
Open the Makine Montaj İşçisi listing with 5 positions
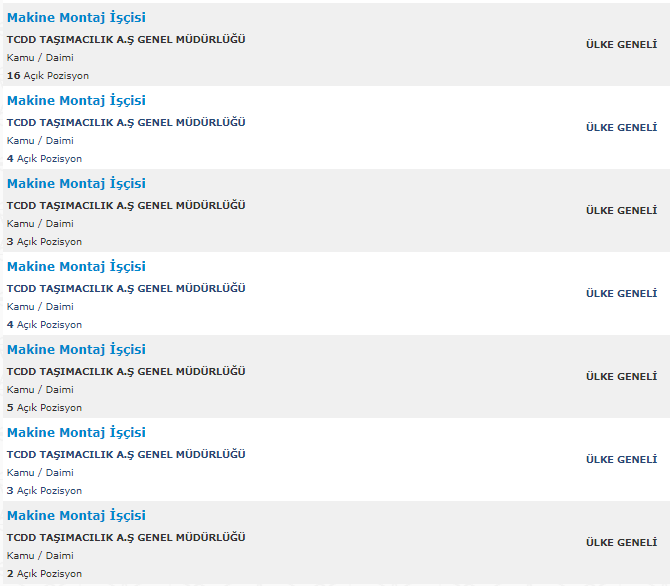pyautogui.click(x=76, y=349)
